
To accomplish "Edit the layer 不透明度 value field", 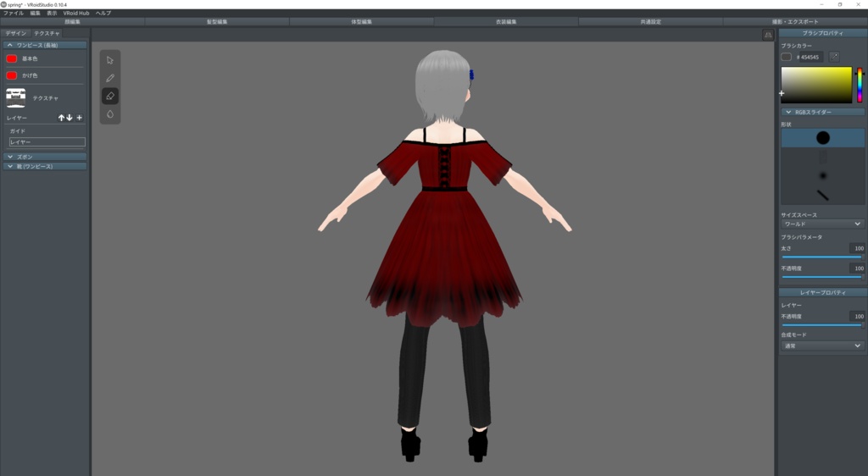I will (x=856, y=316).
